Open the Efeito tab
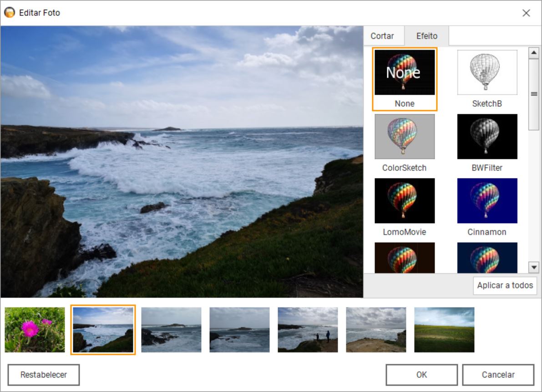 click(x=426, y=36)
